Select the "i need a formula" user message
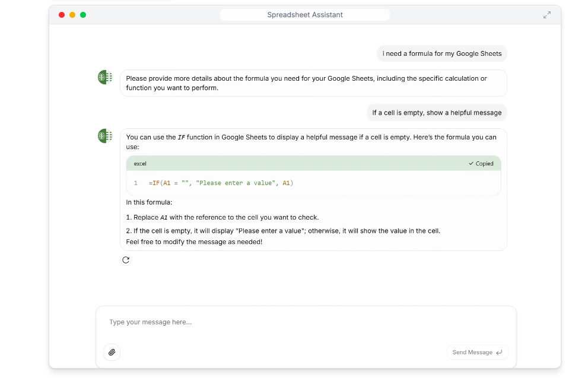 (442, 53)
